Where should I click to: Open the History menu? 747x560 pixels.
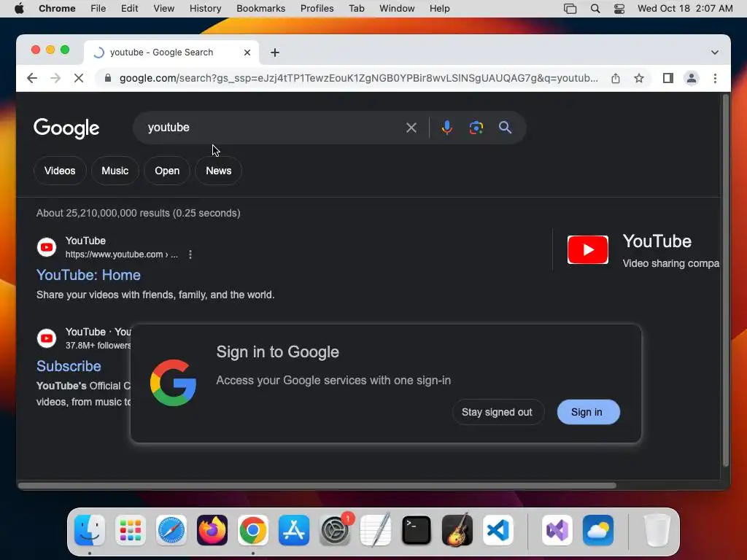(205, 9)
